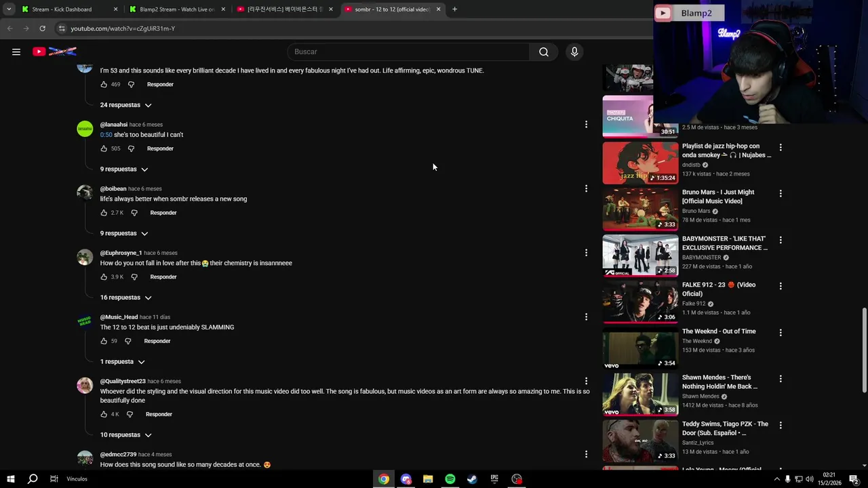Open FALKE 912 - 23 video title
This screenshot has height=488, width=868.
point(719,289)
